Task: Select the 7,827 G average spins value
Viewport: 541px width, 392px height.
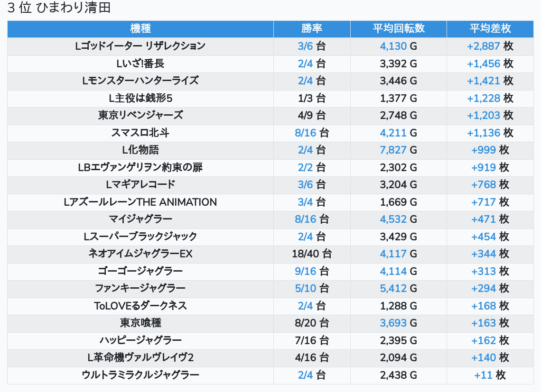Action: pyautogui.click(x=398, y=150)
